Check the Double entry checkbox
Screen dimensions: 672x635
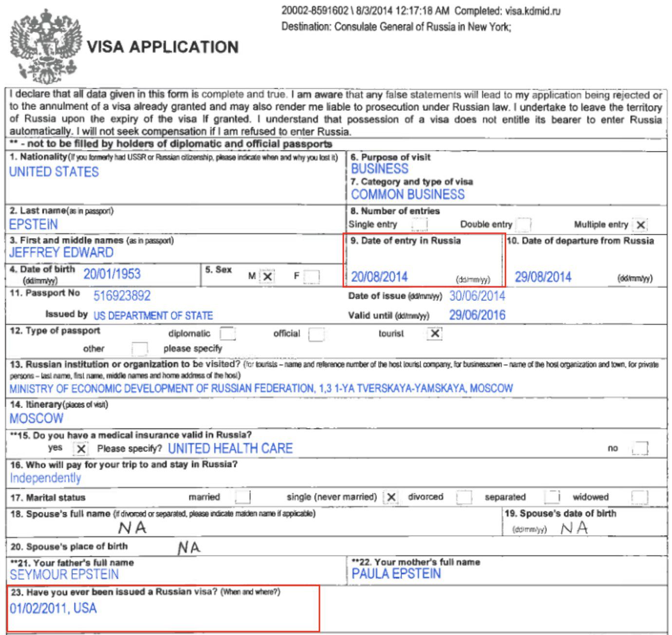coord(523,224)
